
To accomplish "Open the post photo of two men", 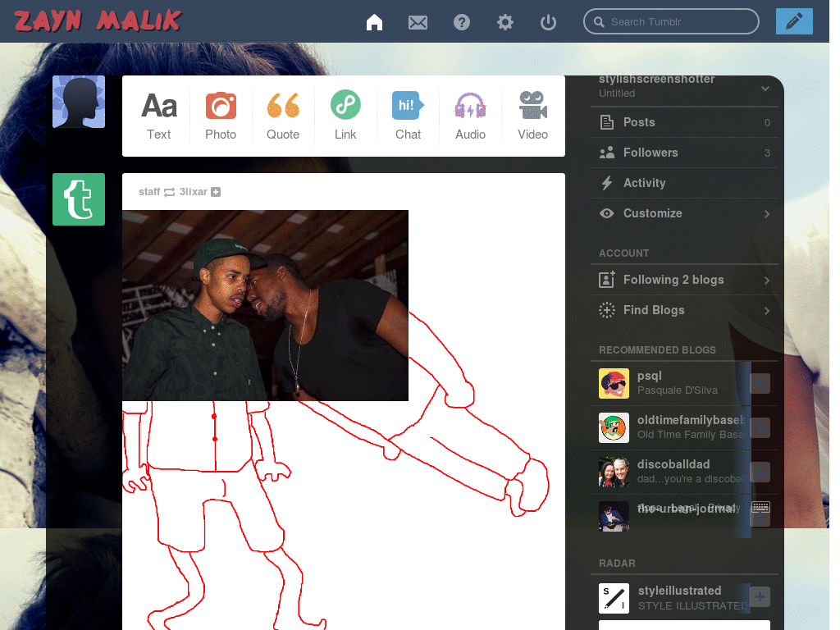I will (265, 305).
